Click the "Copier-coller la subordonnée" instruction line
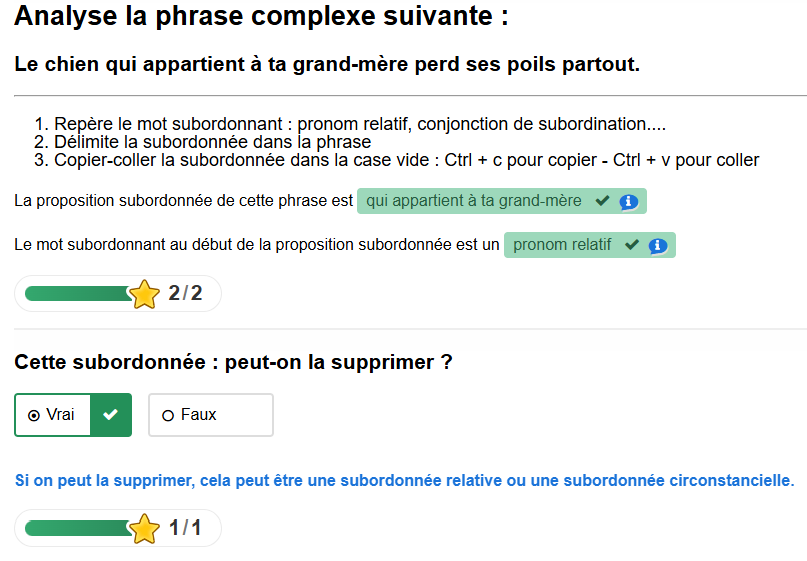This screenshot has height=561, width=807. tap(406, 160)
